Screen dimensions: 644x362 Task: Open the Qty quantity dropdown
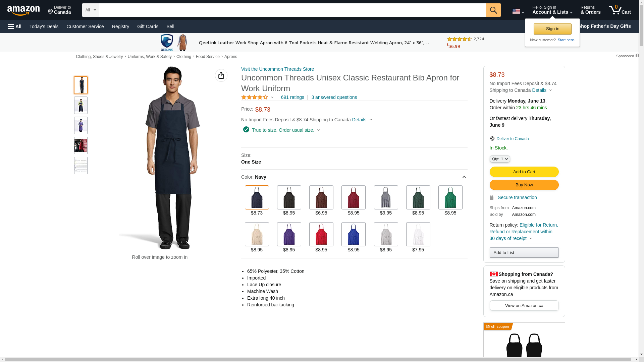(499, 159)
